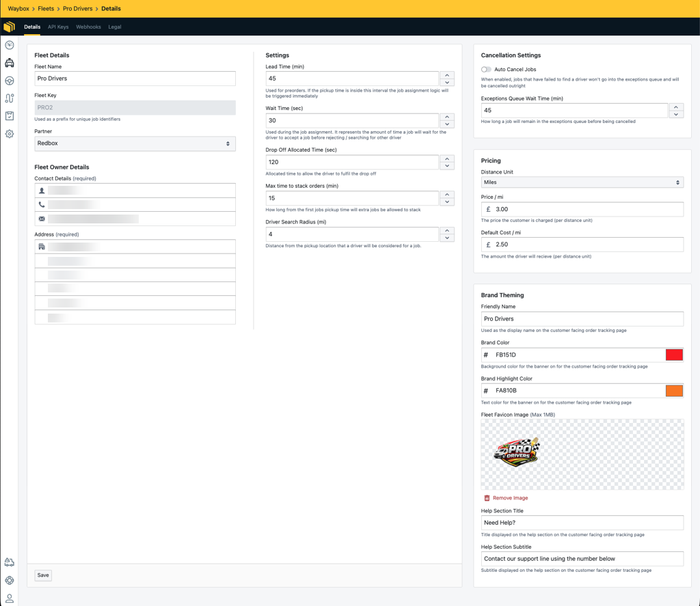The image size is (700, 606).
Task: Click the route path icon in sidebar
Action: pos(10,98)
